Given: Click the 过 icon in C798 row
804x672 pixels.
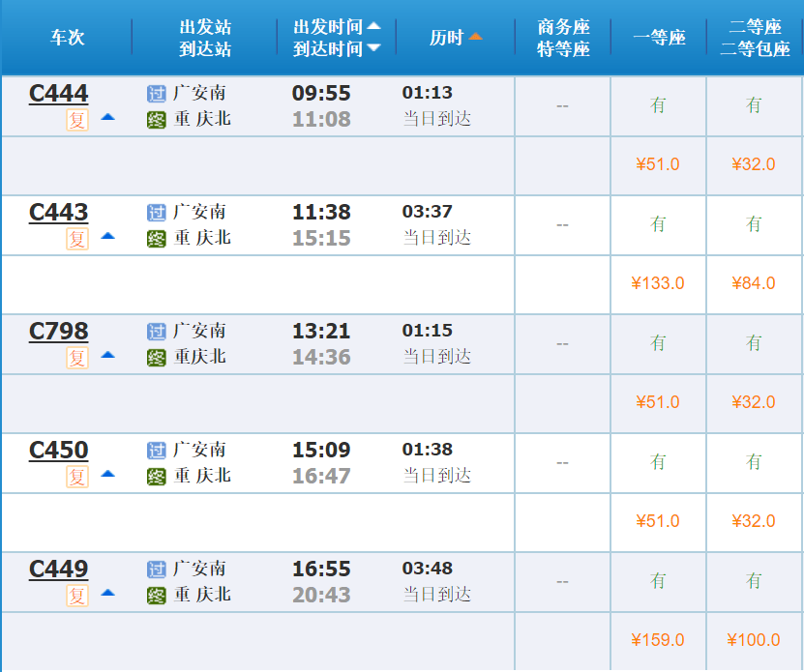Looking at the screenshot, I should [x=157, y=332].
